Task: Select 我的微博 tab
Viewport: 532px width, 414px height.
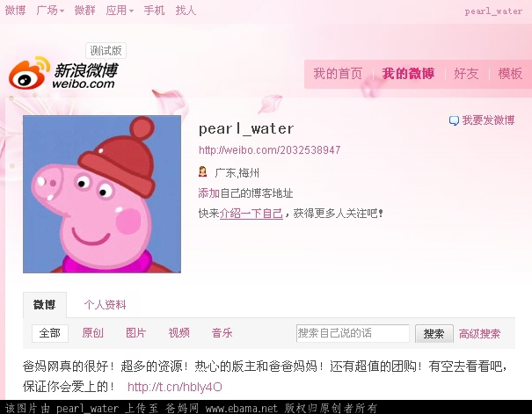Action: click(408, 74)
